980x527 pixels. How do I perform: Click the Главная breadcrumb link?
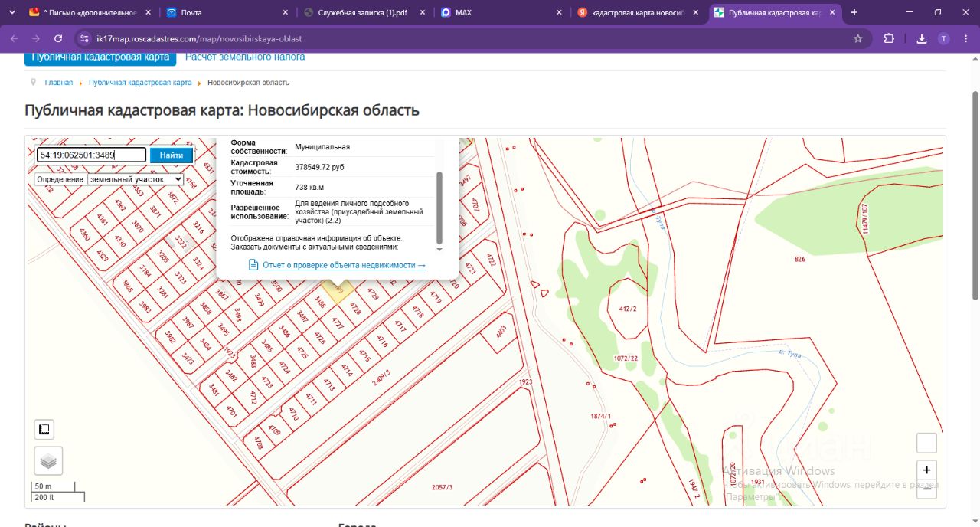(59, 82)
